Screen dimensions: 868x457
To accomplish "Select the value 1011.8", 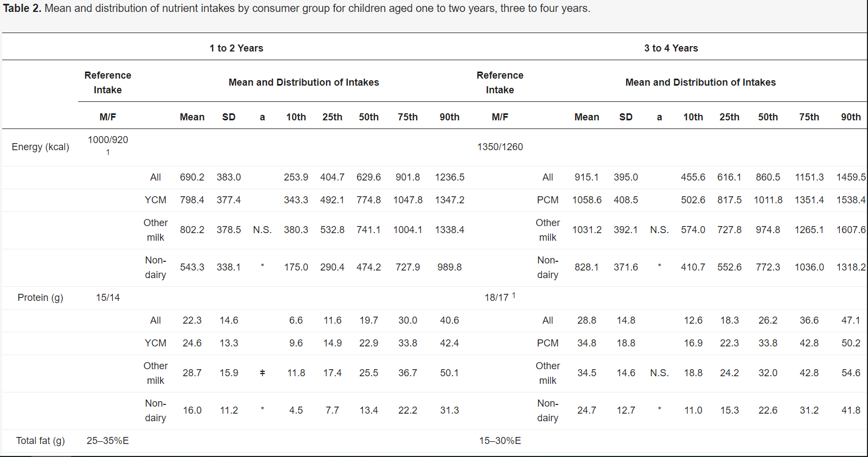I will (768, 200).
